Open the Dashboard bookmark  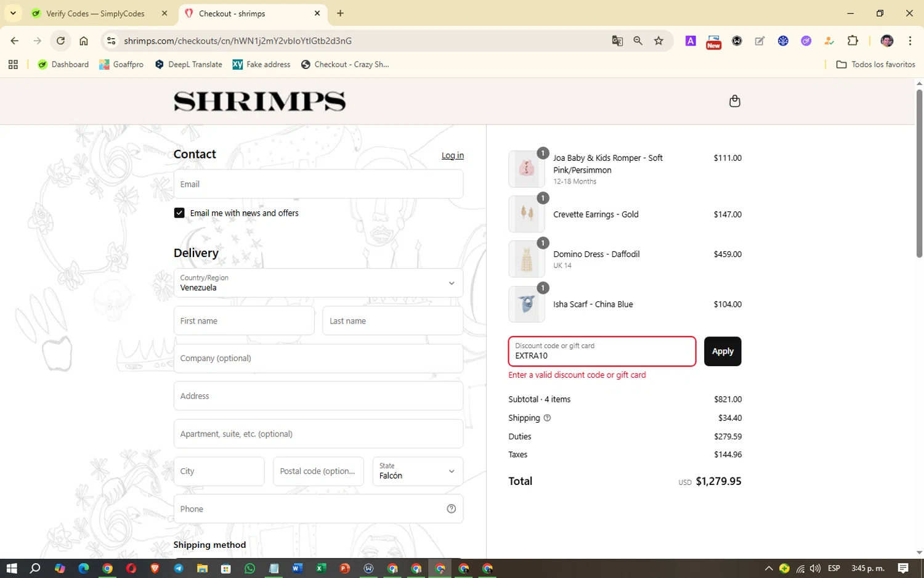[63, 64]
